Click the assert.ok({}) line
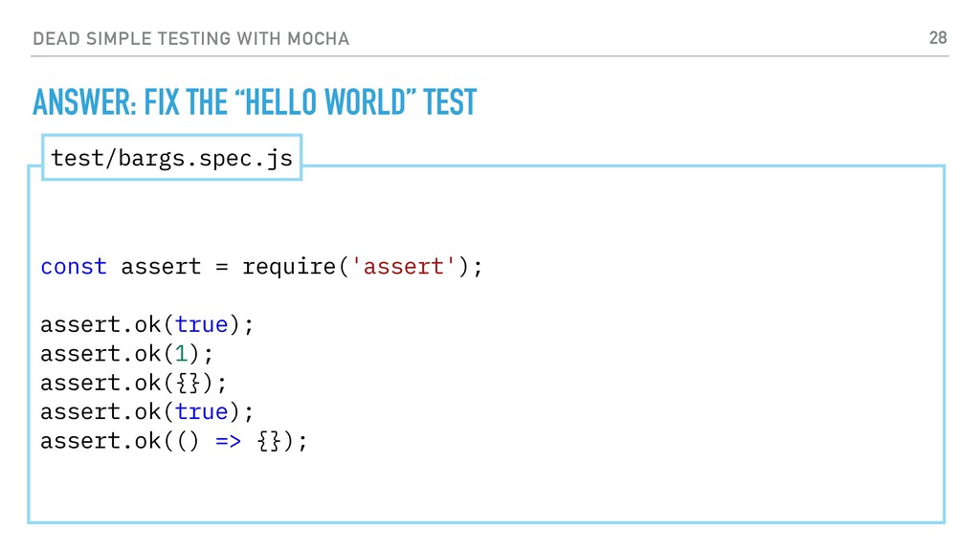The height and width of the screenshot is (551, 980). click(x=133, y=383)
